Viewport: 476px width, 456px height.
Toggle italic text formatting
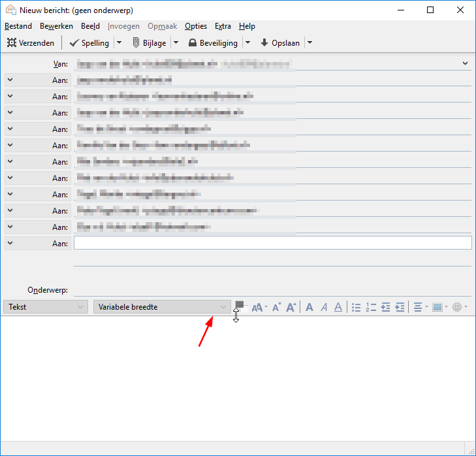(324, 307)
